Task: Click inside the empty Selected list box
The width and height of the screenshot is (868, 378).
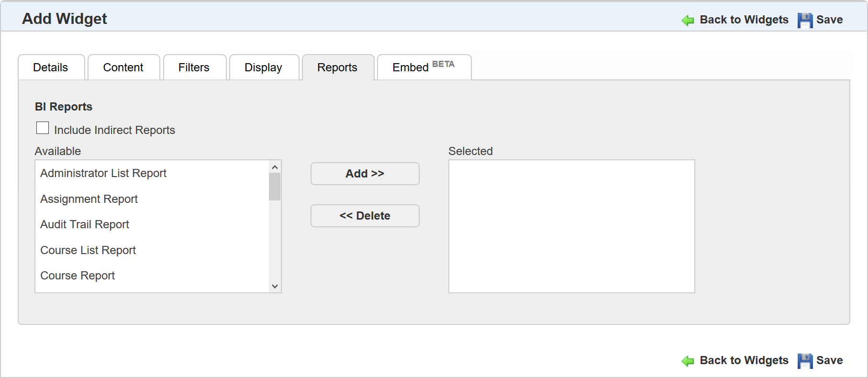Action: pyautogui.click(x=571, y=226)
